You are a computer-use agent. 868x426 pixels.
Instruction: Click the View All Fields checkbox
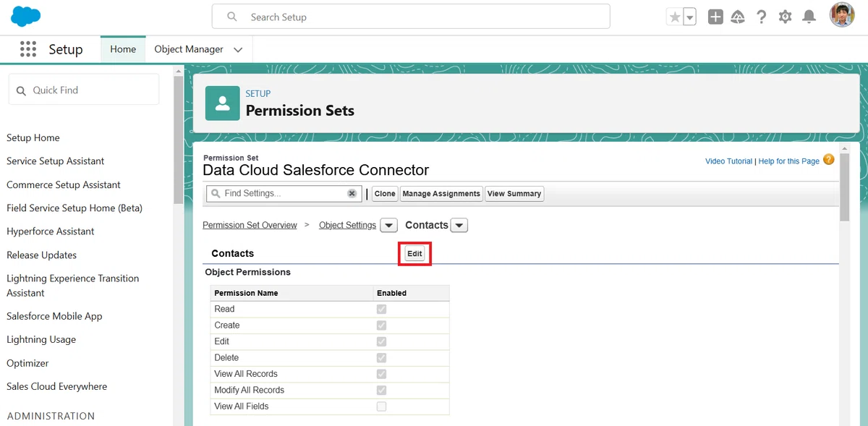381,406
